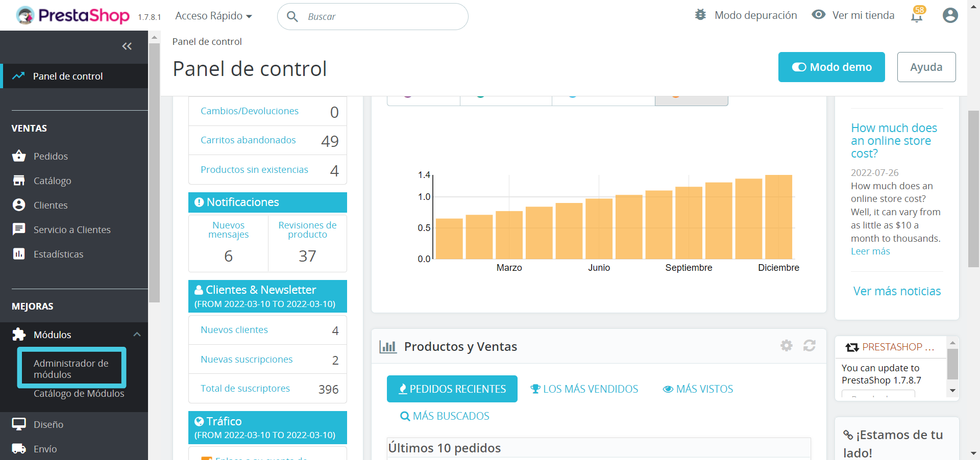The width and height of the screenshot is (980, 460).
Task: Click the Modo depuración link
Action: [x=756, y=15]
